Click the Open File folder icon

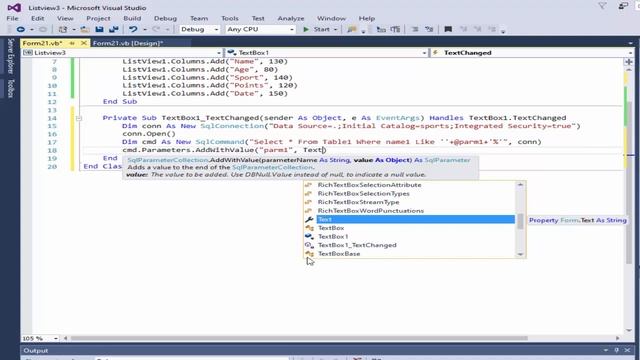click(85, 29)
